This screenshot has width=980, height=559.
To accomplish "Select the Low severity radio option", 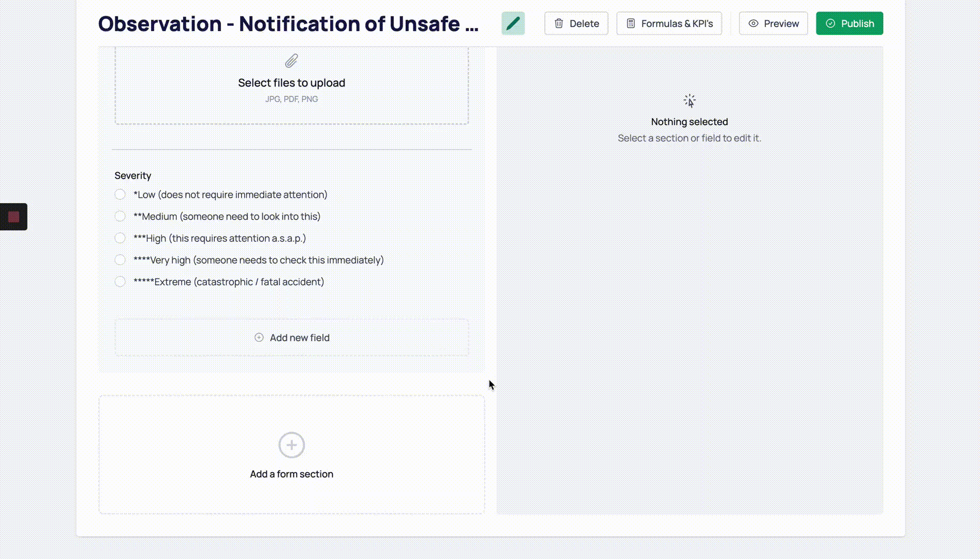I will click(120, 195).
